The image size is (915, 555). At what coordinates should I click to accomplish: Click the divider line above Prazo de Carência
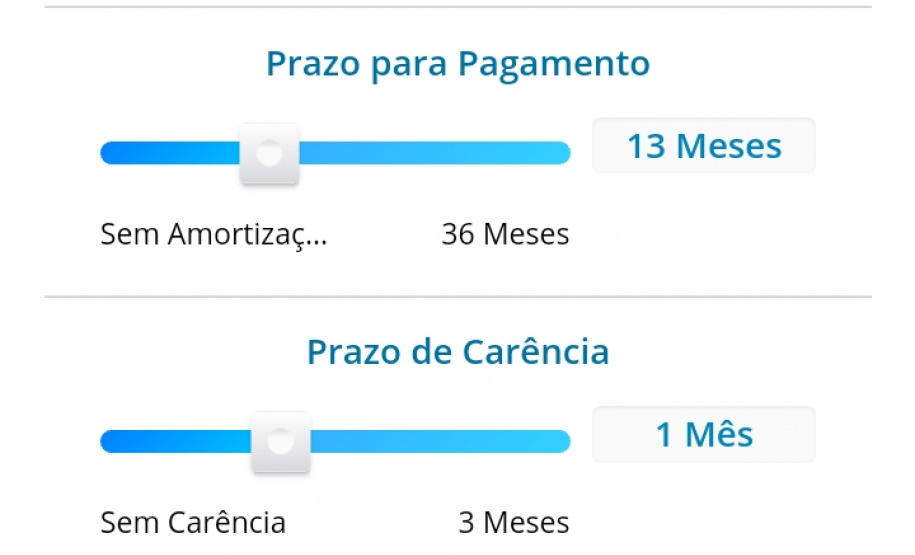click(x=458, y=297)
